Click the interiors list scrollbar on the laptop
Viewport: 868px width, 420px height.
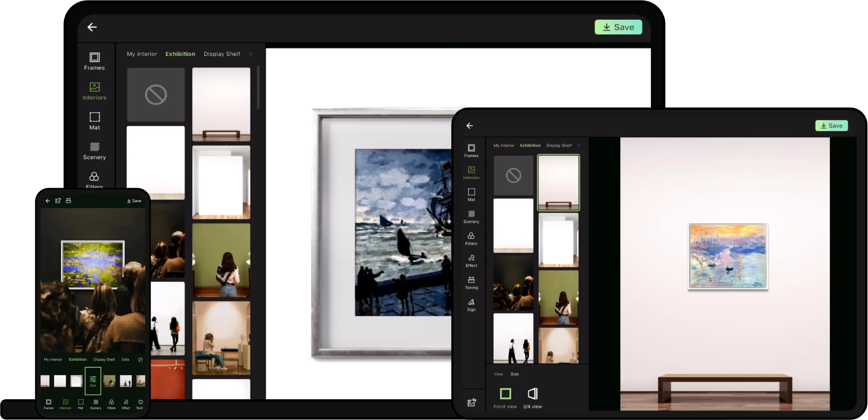pyautogui.click(x=258, y=87)
